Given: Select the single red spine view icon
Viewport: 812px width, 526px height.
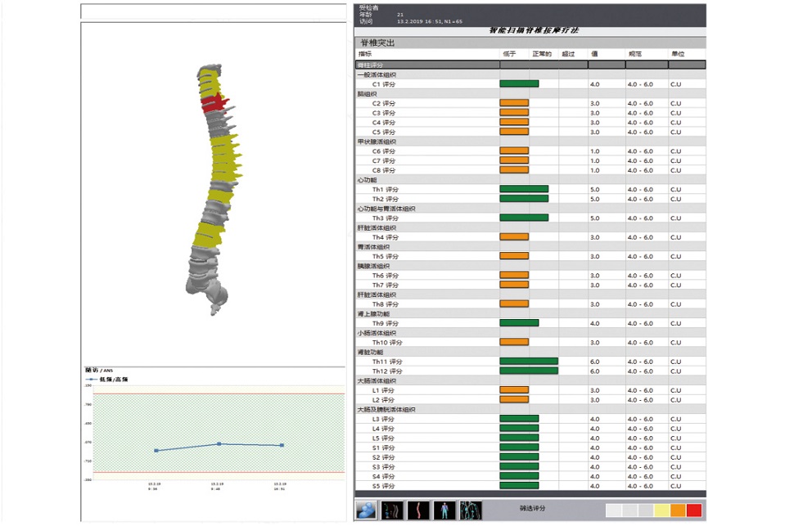Looking at the screenshot, I should (x=418, y=510).
